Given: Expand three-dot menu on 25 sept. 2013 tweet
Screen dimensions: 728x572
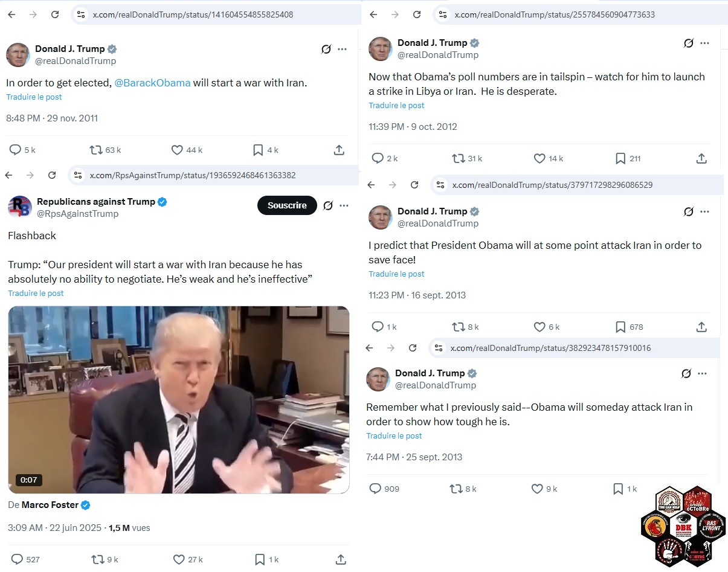Looking at the screenshot, I should tap(702, 373).
